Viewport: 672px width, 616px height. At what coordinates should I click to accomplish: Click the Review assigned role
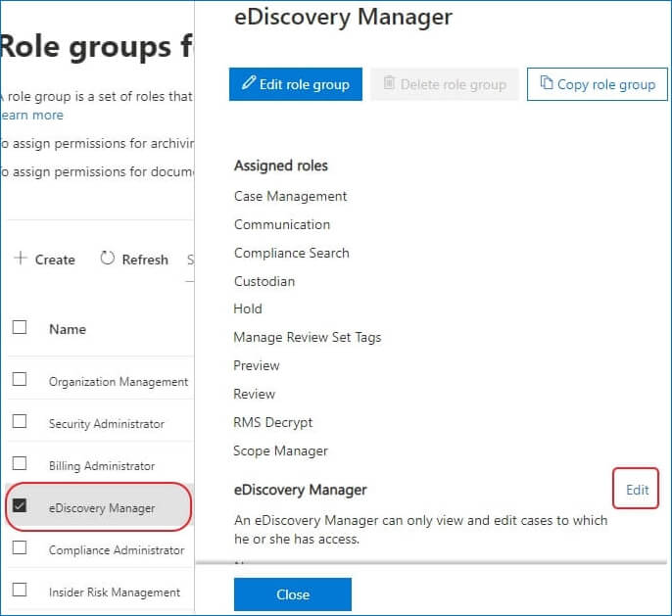point(254,394)
